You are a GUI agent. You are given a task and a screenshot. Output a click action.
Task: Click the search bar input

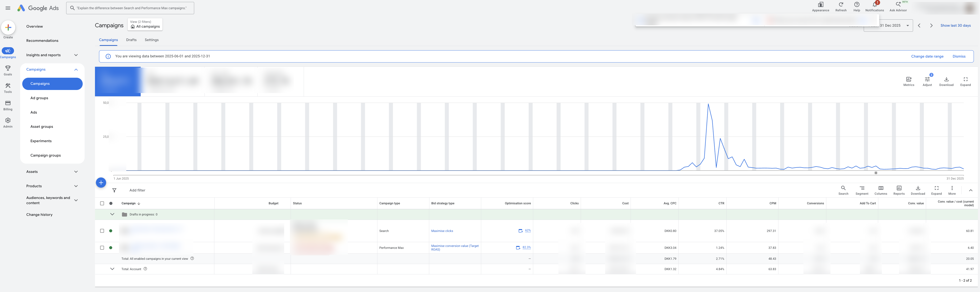(130, 8)
